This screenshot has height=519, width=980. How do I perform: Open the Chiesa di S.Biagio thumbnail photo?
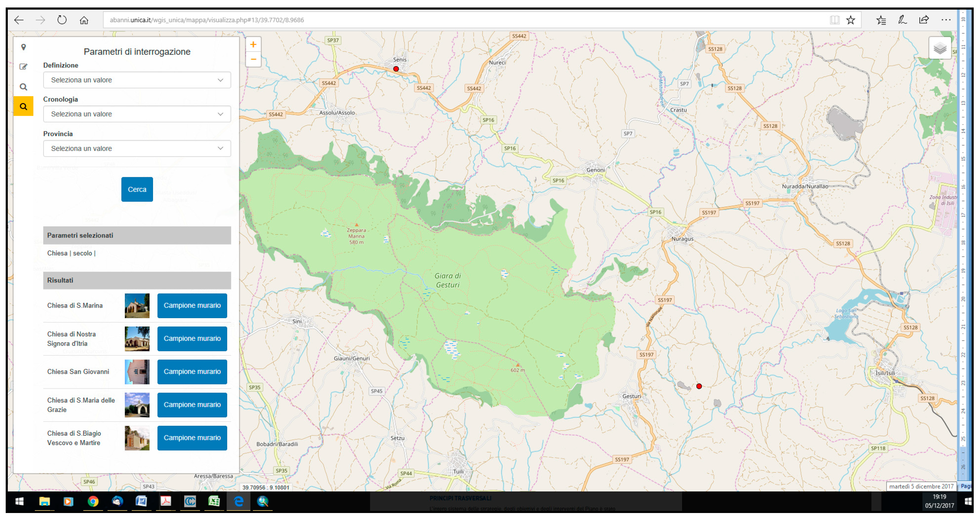coord(137,438)
